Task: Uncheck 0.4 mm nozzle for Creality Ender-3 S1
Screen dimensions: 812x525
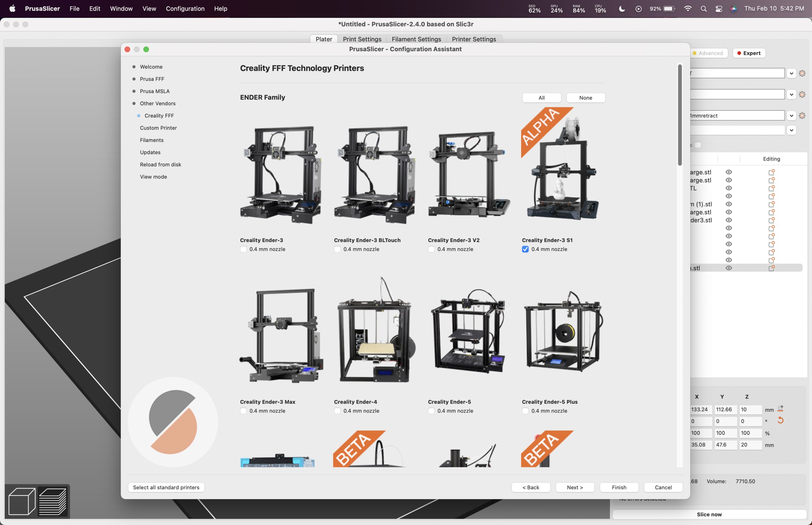Action: pos(525,249)
